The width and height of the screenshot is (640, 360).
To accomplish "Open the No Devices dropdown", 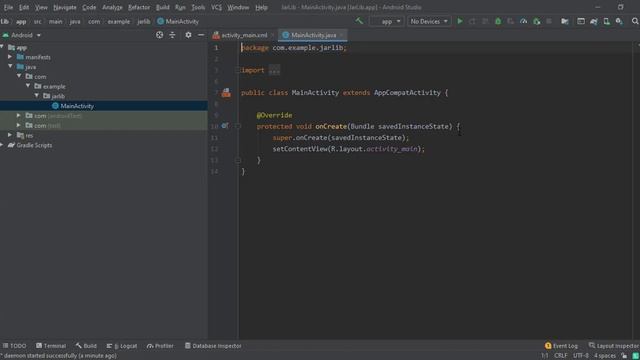I will point(429,21).
